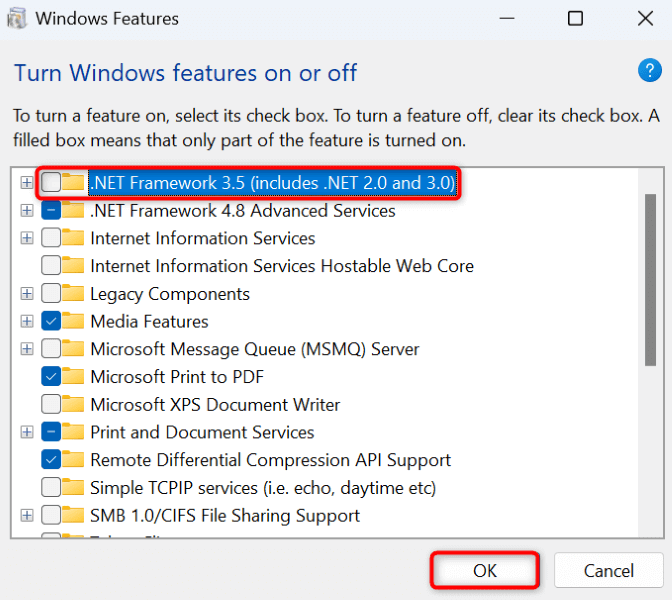
Task: Expand the Microsoft Message Queue (MSMQ) Server node
Action: point(26,350)
